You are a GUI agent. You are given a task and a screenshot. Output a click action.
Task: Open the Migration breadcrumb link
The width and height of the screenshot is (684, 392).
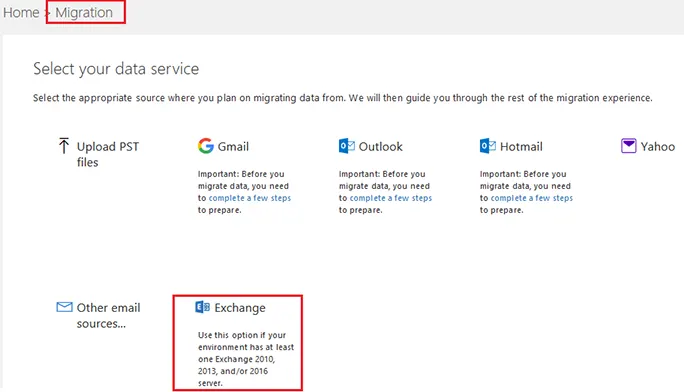[x=84, y=13]
